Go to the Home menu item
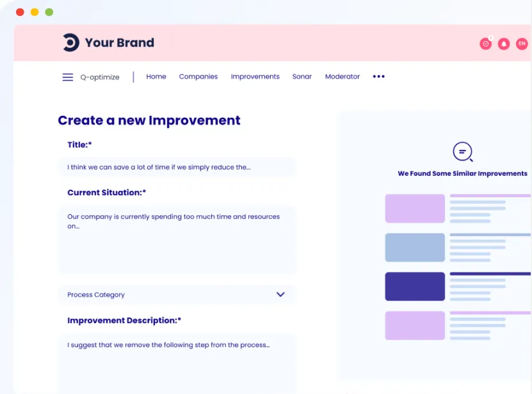The image size is (532, 394). pos(156,77)
